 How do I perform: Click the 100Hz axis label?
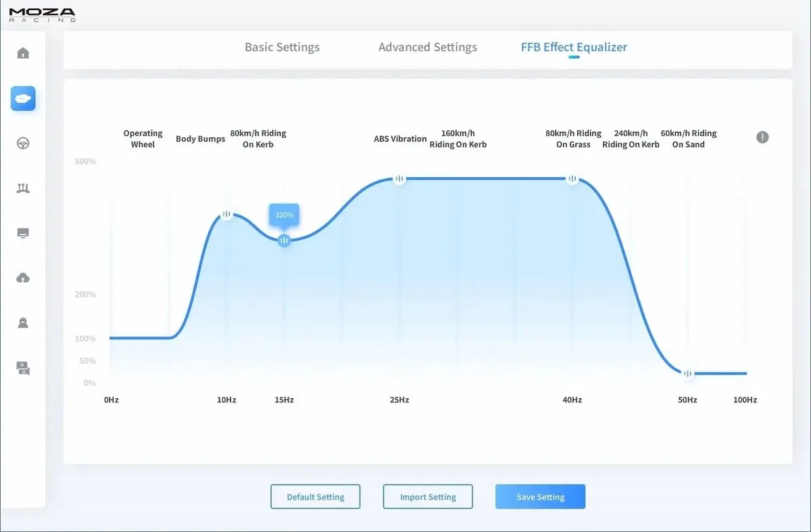pyautogui.click(x=745, y=400)
